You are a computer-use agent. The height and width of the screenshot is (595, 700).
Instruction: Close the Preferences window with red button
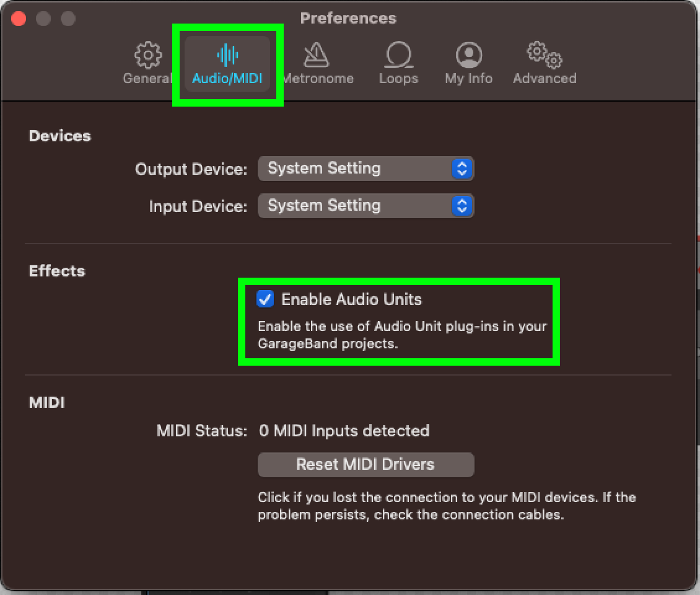pyautogui.click(x=19, y=19)
